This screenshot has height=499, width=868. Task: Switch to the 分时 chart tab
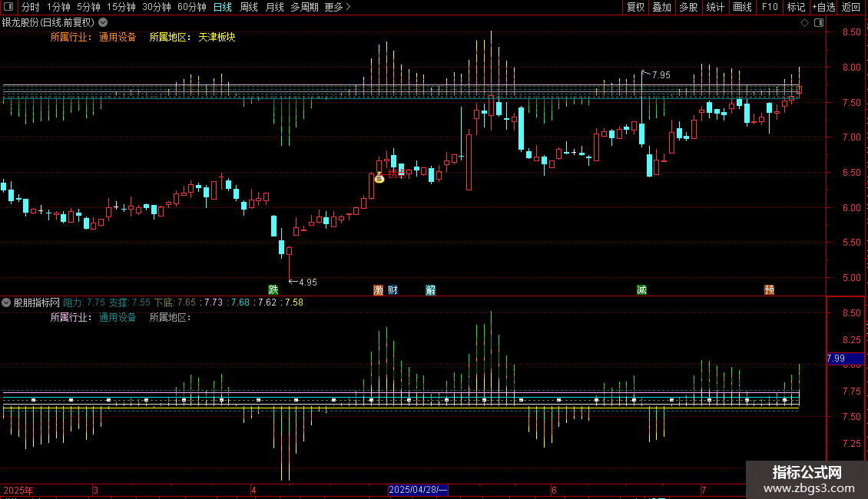(x=31, y=7)
